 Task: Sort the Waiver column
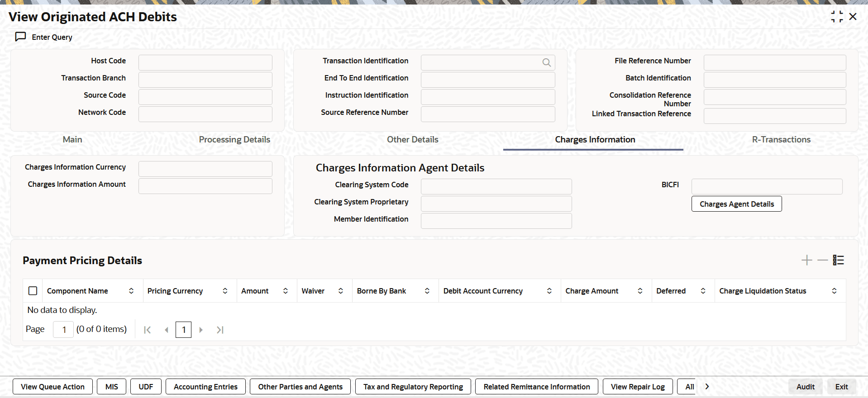coord(341,291)
